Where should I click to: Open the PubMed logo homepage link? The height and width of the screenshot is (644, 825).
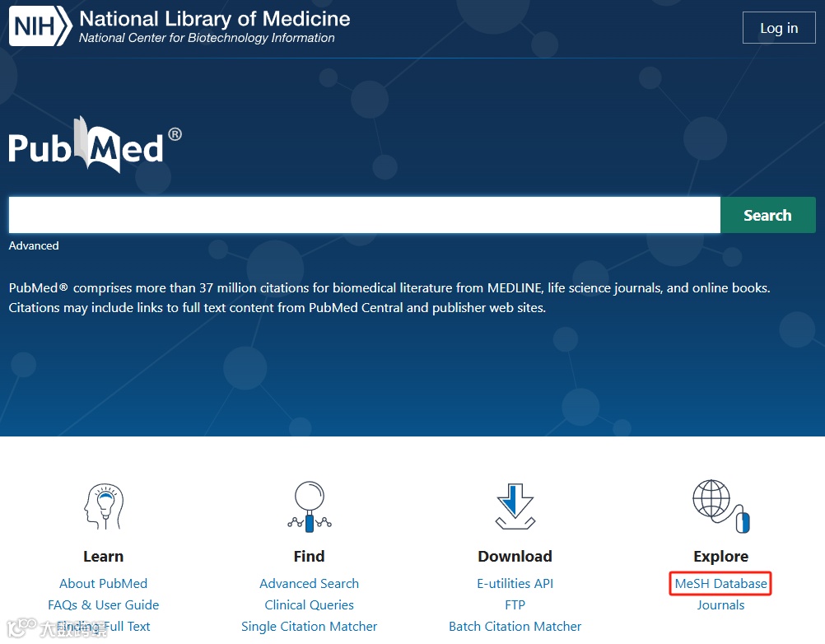pos(96,145)
